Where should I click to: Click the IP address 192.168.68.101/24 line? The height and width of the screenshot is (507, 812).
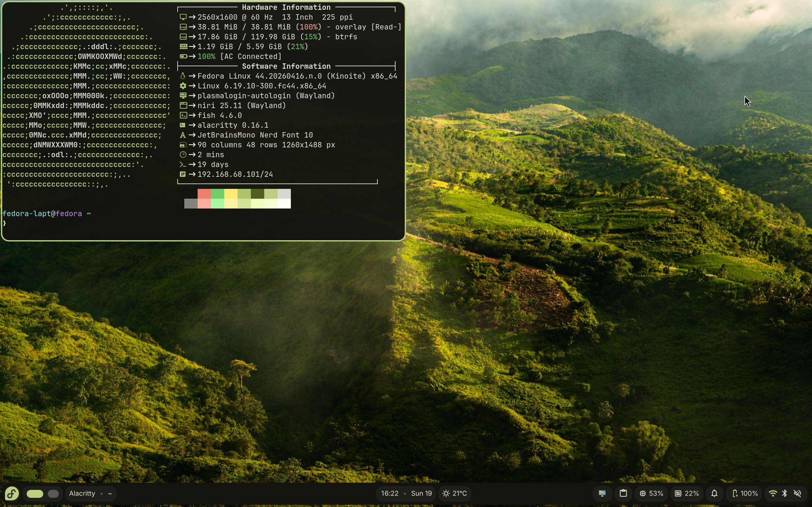(x=235, y=174)
